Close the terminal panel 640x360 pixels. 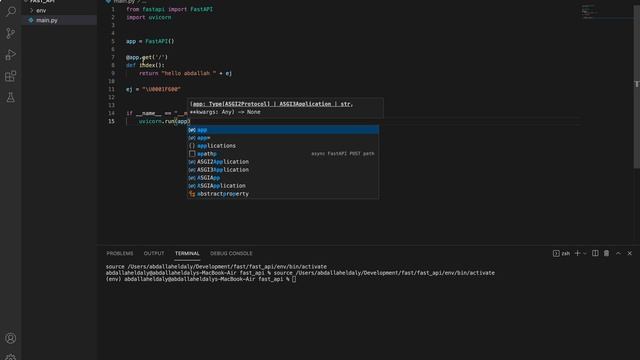pos(630,253)
